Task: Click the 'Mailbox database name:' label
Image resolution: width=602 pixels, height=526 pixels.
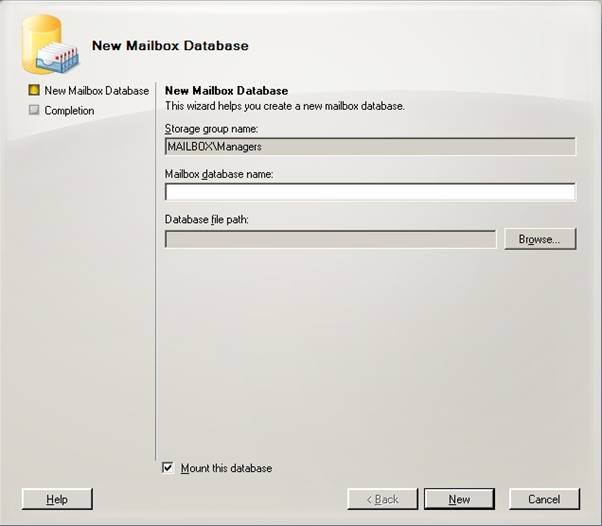Action: (219, 174)
